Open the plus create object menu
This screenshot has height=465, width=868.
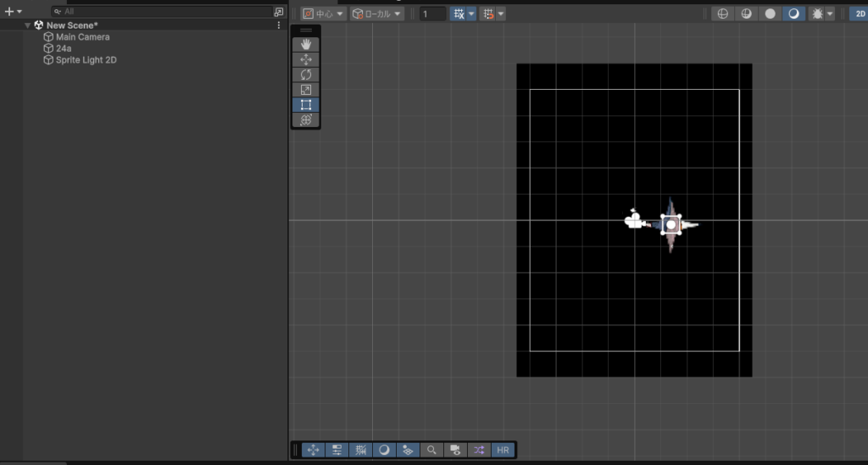[13, 12]
